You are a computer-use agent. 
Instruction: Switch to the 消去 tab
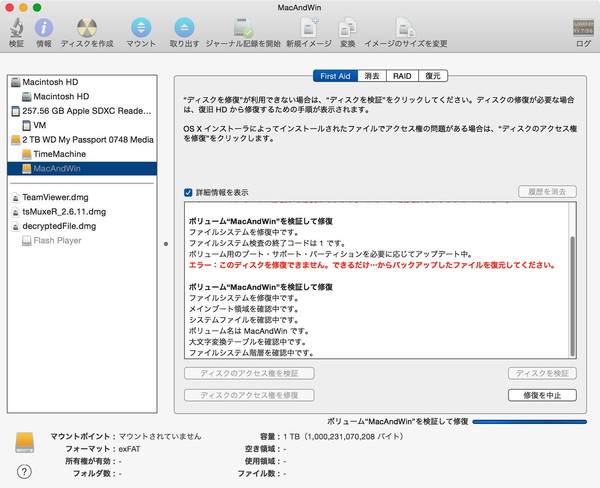tap(372, 76)
